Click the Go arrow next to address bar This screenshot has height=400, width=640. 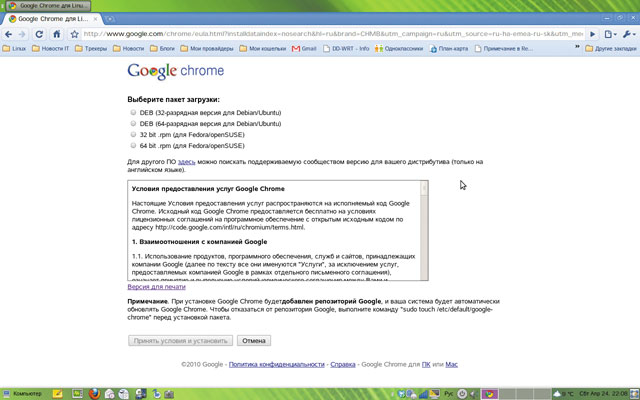pos(593,34)
